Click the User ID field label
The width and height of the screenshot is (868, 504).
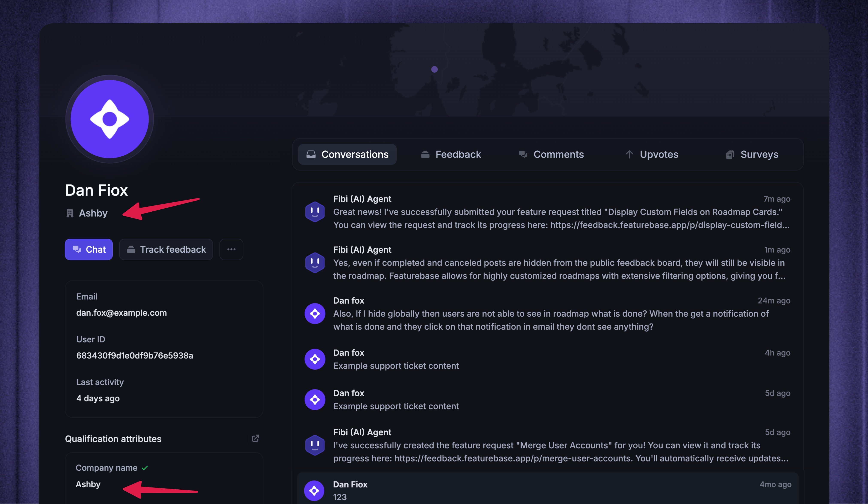pyautogui.click(x=91, y=339)
